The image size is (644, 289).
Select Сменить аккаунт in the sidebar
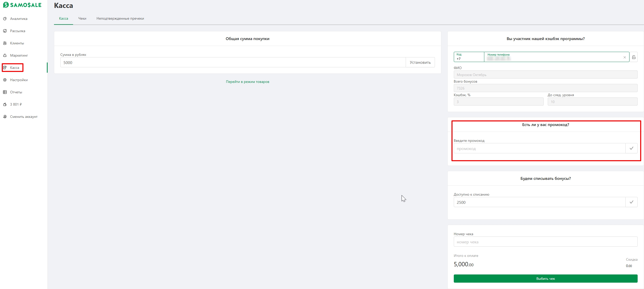point(24,117)
